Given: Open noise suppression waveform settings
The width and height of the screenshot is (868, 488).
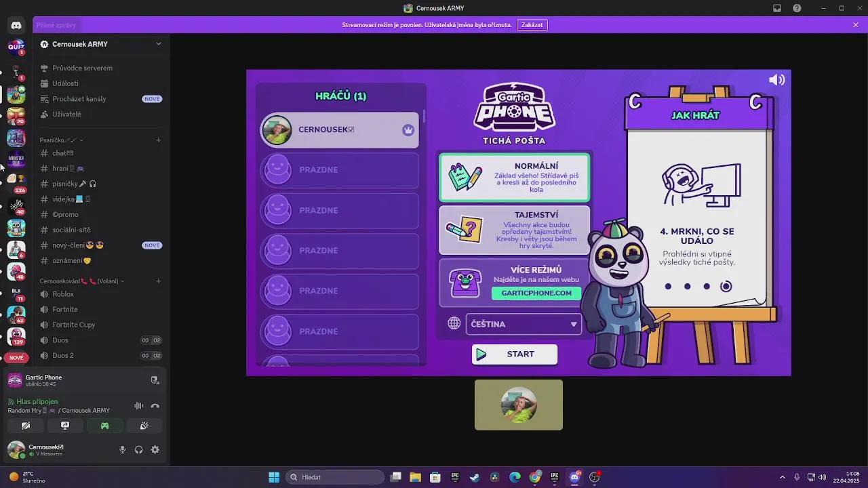Looking at the screenshot, I should (138, 406).
